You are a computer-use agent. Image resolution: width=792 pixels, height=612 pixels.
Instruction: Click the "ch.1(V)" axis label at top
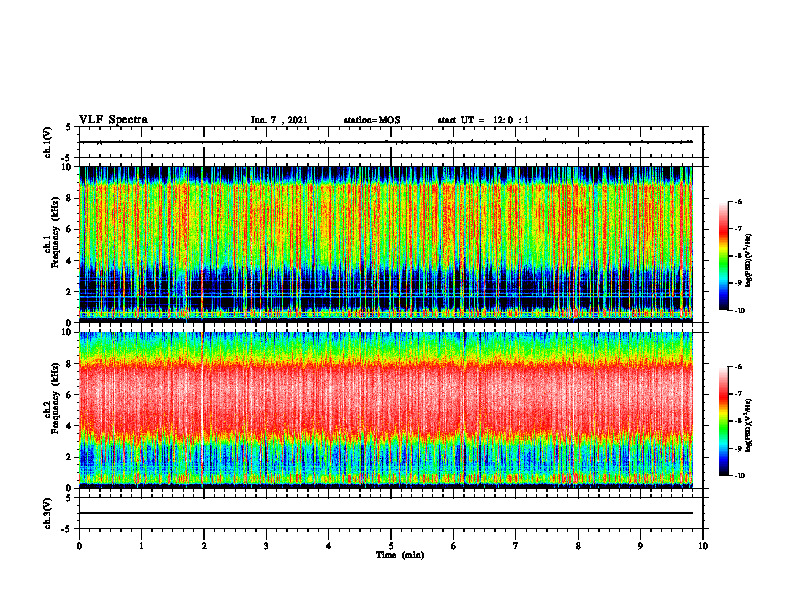(47, 142)
